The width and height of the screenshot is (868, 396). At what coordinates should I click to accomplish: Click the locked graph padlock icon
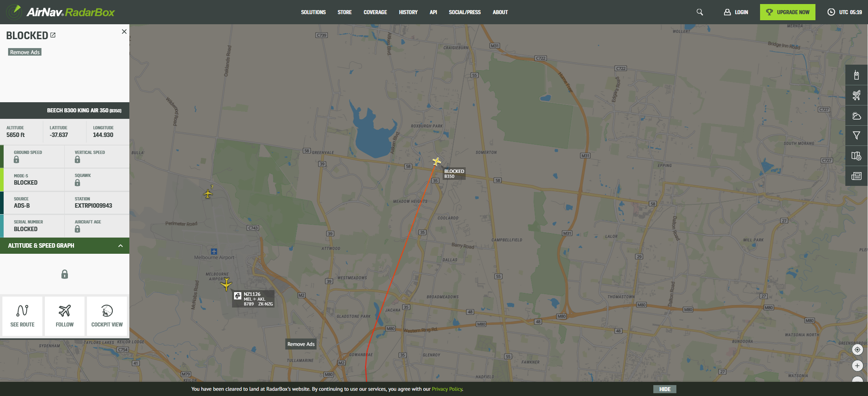(x=65, y=274)
